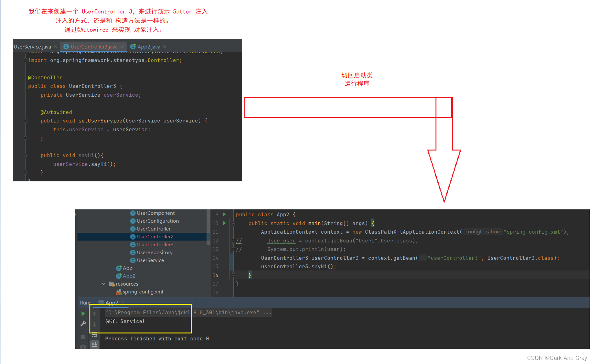Click the "spring-config.xml" string in code
The height and width of the screenshot is (364, 592).
[533, 232]
